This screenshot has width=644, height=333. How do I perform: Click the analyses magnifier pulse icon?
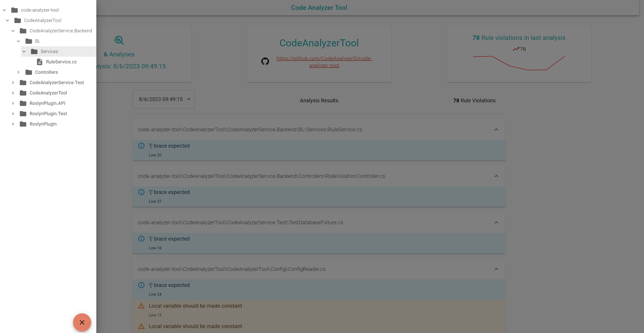click(119, 40)
